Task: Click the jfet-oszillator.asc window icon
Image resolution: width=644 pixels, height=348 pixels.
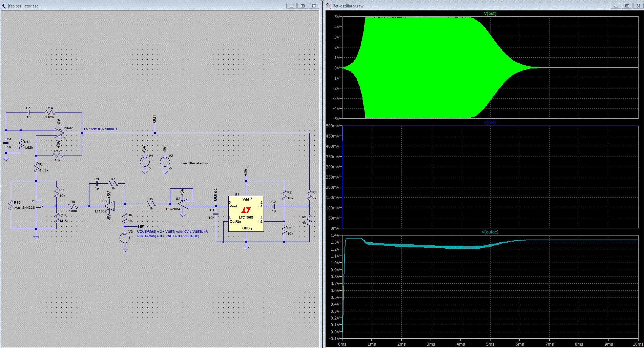Action: pos(4,6)
